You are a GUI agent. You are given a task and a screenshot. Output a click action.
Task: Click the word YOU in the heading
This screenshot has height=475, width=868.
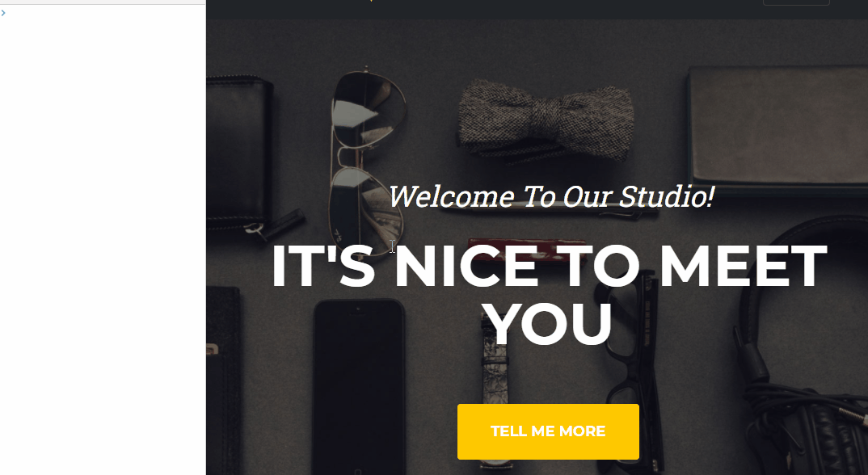coord(549,324)
